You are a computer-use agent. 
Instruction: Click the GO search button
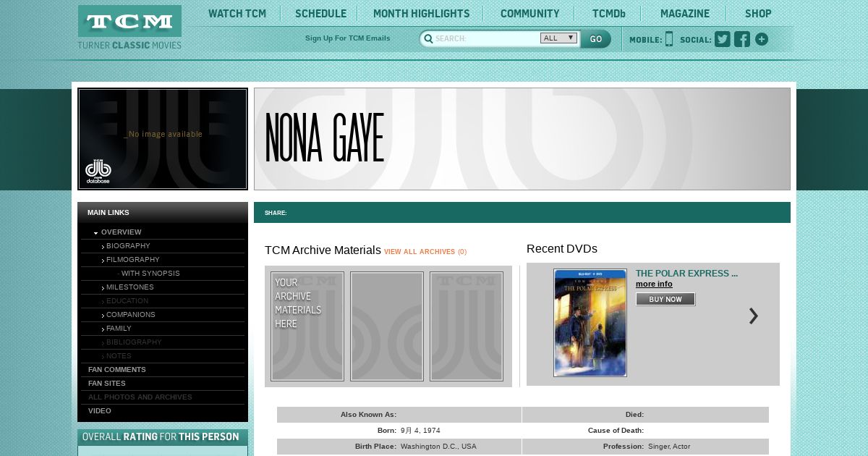595,39
